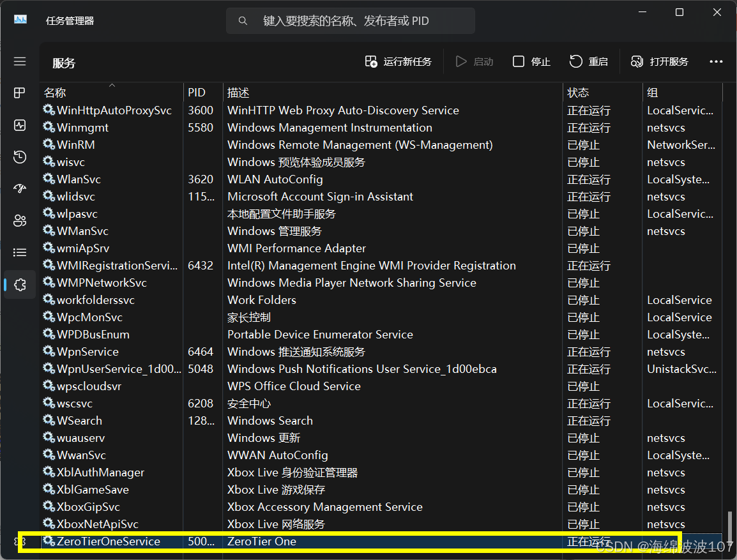Click the gear icon beside WlanSvc
Screen dimensions: 737x560
[x=49, y=179]
